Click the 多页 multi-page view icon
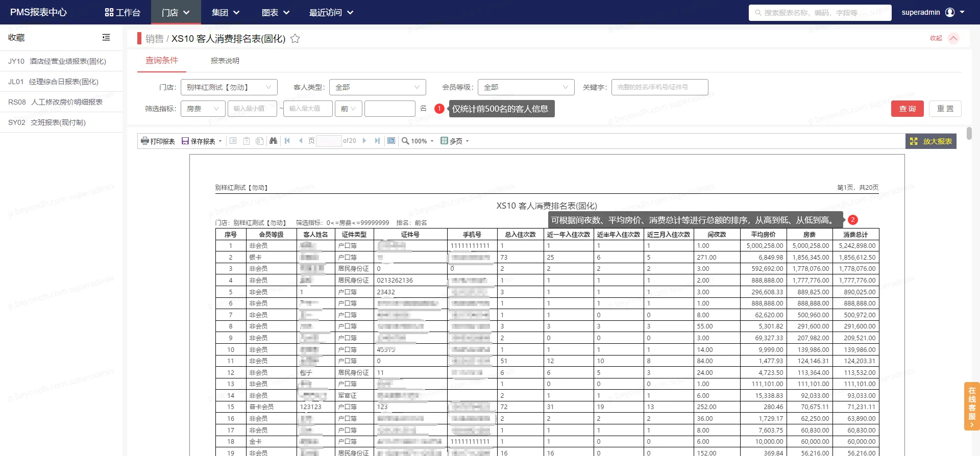980x456 pixels. click(444, 141)
